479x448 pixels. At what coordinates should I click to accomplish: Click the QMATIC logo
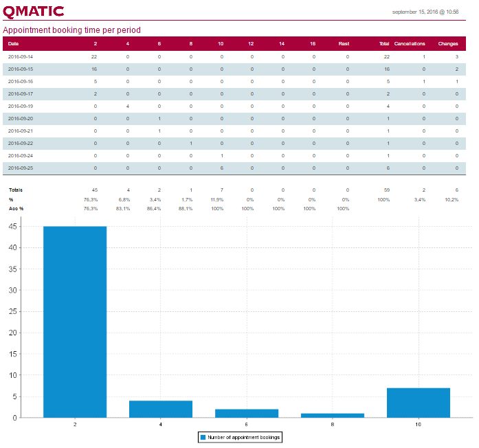34,11
